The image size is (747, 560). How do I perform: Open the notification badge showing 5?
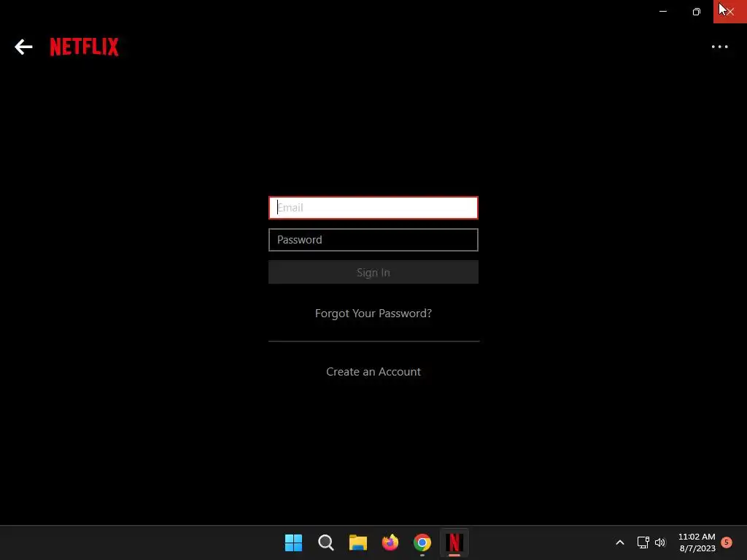click(x=727, y=542)
